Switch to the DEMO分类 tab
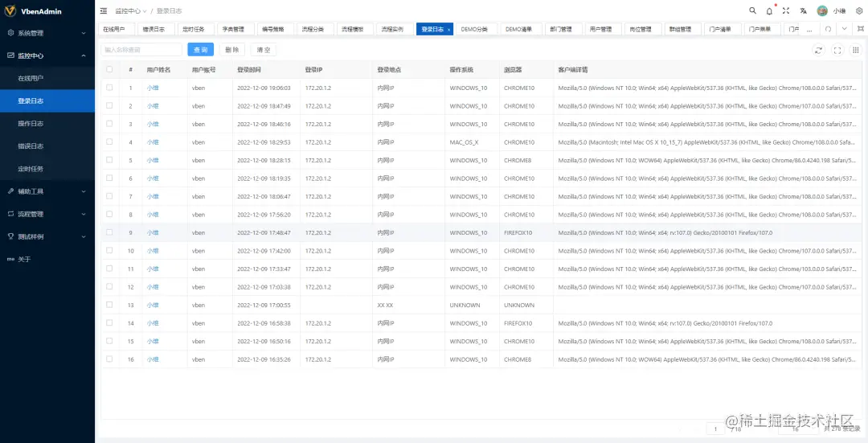 tap(476, 30)
